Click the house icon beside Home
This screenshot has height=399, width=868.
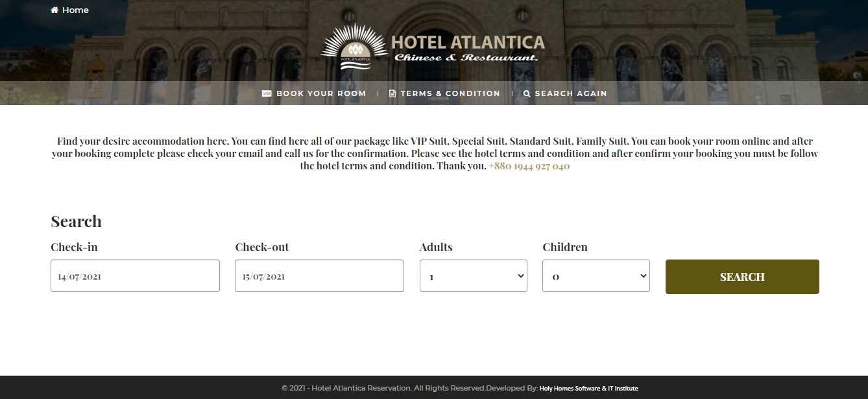tap(54, 10)
